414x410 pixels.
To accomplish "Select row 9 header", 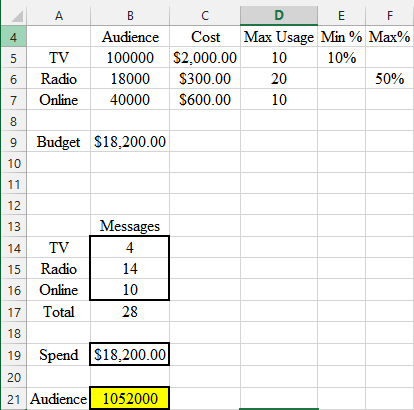I will (x=13, y=142).
